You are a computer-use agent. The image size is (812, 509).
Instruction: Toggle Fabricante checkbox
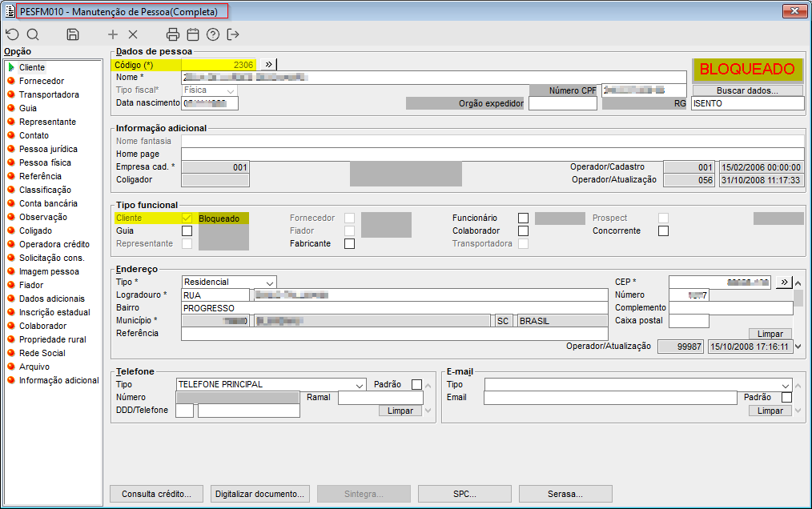tap(350, 243)
